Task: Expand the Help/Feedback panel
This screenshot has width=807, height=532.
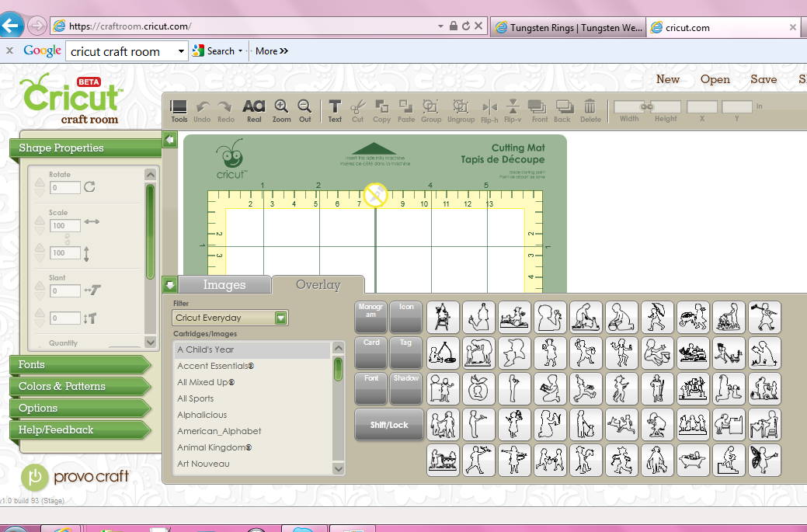Action: [80, 429]
